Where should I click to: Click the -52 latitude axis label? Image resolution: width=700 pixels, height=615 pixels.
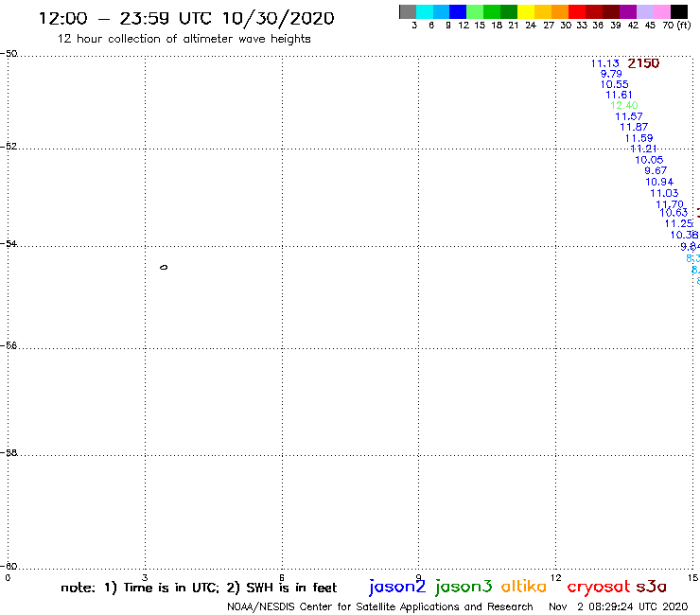click(9, 147)
